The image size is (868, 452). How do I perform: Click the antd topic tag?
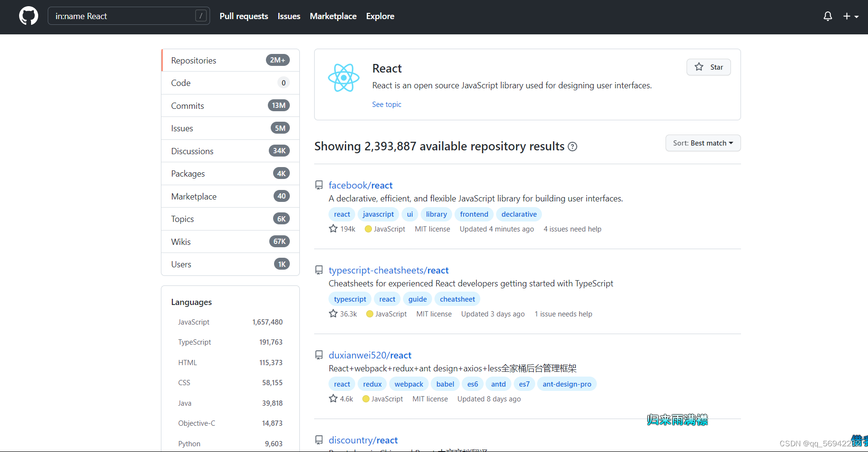click(498, 384)
